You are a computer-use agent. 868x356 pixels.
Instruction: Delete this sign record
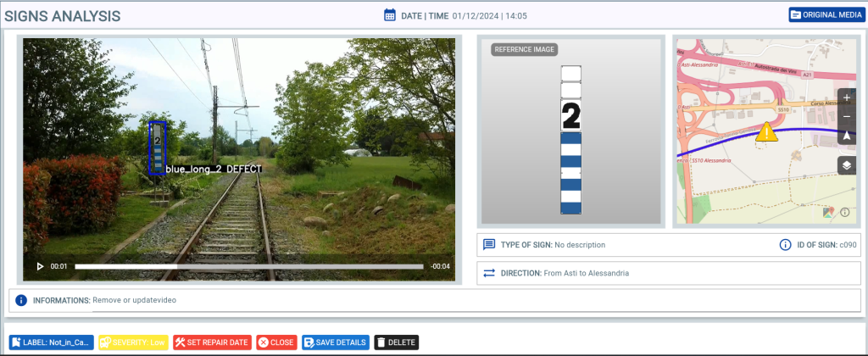click(396, 342)
